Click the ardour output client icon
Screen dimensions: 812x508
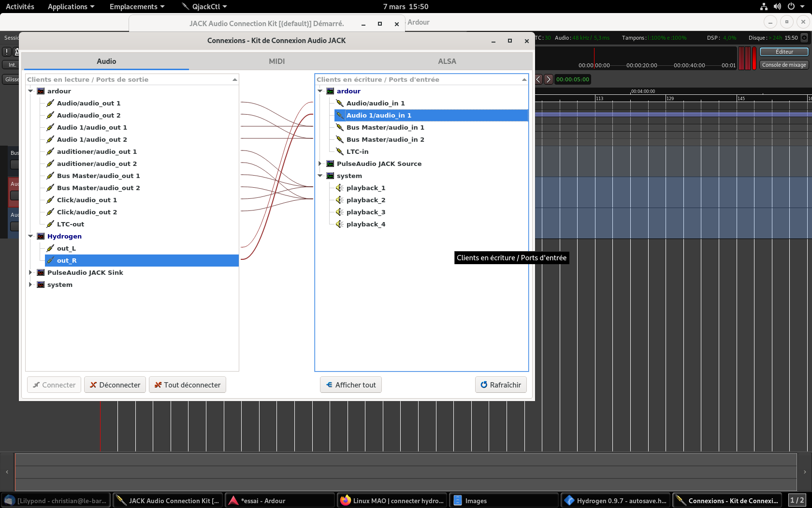point(41,91)
